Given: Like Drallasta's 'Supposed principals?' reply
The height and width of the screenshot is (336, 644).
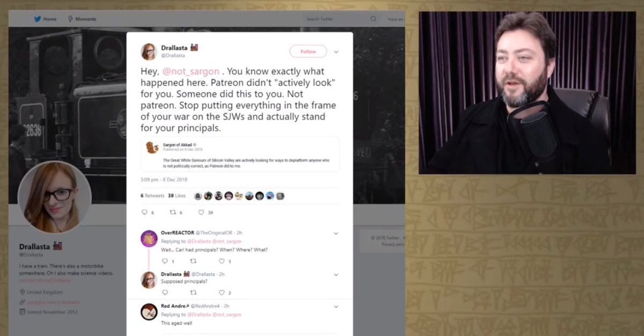Looking at the screenshot, I should point(222,293).
